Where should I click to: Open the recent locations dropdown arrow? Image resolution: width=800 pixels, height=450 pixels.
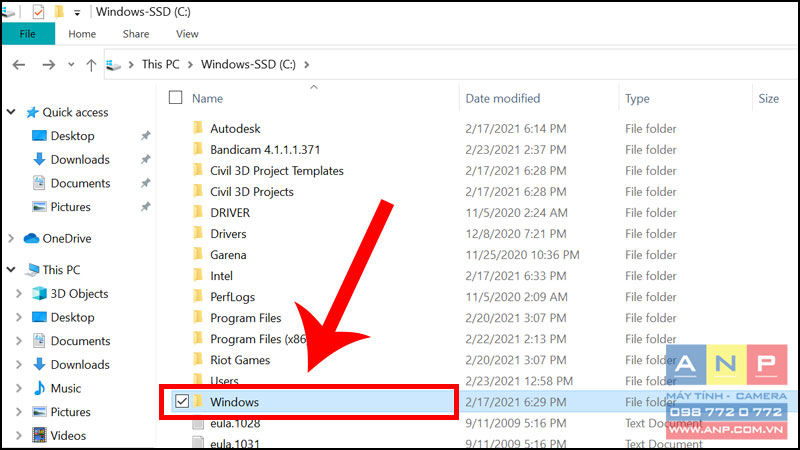click(71, 65)
